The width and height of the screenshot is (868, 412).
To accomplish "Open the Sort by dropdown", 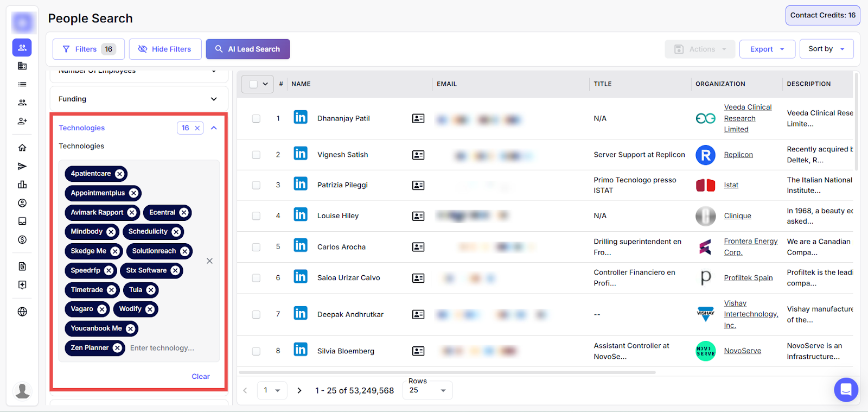I will pos(826,49).
